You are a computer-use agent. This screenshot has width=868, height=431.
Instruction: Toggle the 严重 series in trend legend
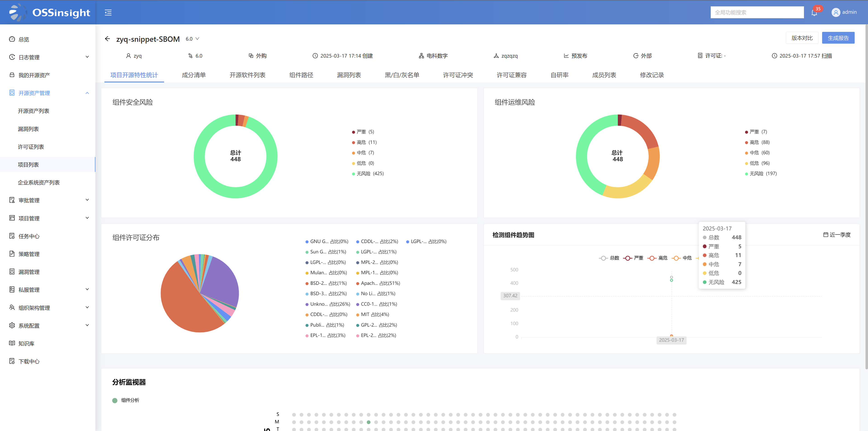(x=633, y=258)
